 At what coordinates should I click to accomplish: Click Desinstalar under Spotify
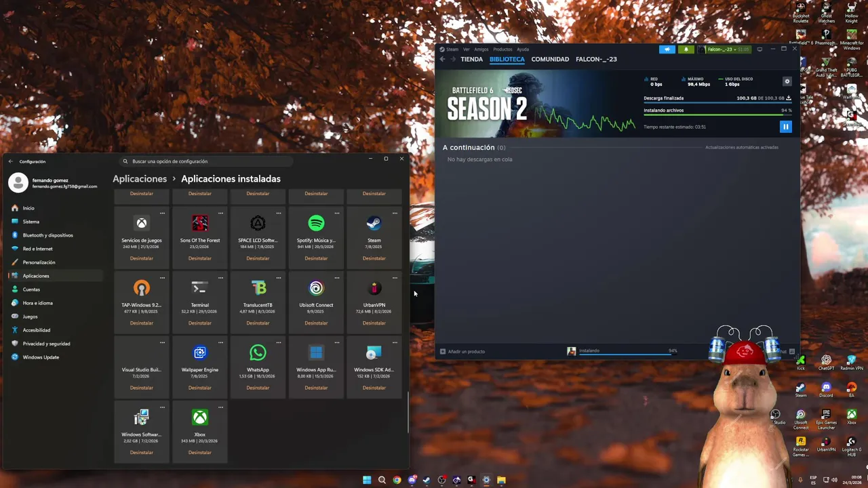pyautogui.click(x=316, y=258)
